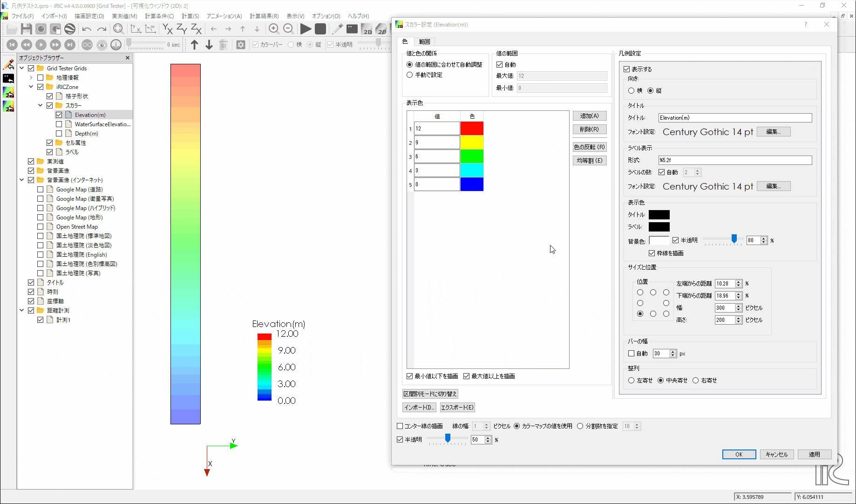Click the 色の反転 (R) button
856x504 pixels.
(x=589, y=147)
